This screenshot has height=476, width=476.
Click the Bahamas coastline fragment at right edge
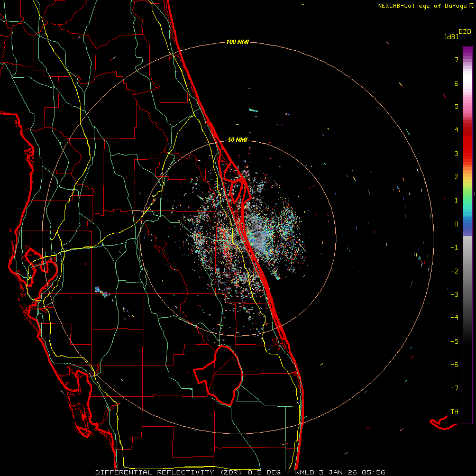pyautogui.click(x=443, y=423)
